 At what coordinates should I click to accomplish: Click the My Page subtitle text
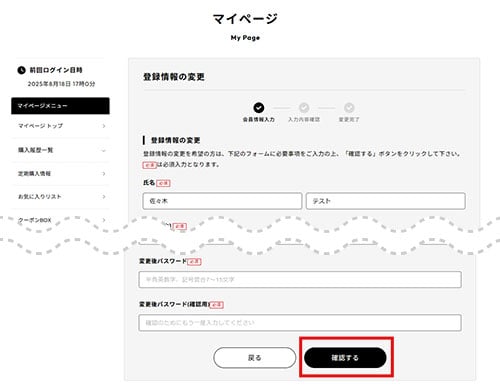(245, 38)
